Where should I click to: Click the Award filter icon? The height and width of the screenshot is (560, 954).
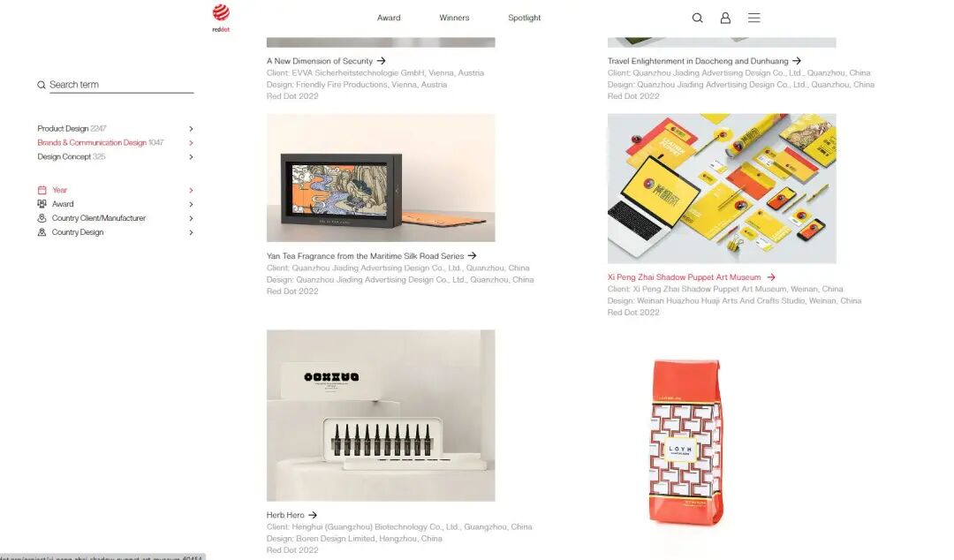click(42, 204)
